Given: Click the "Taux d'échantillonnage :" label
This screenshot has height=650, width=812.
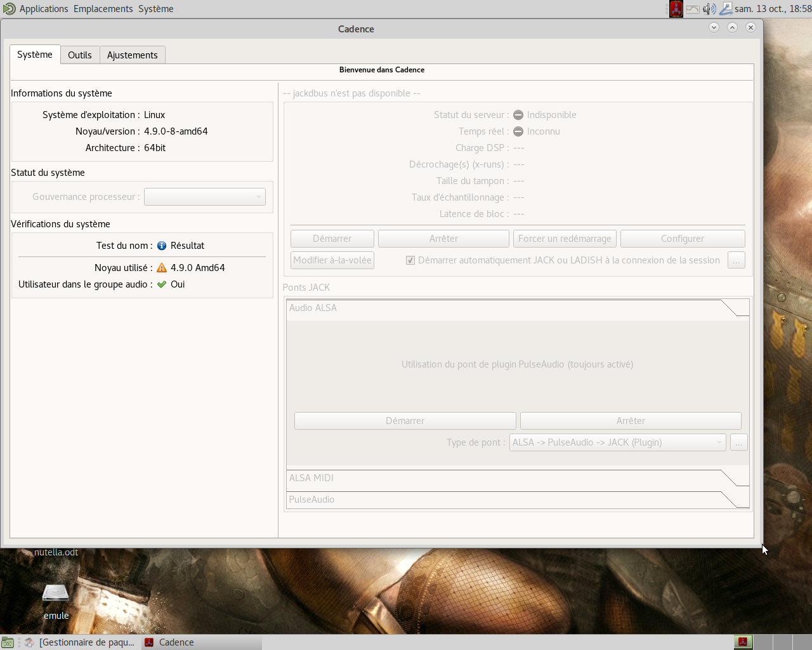Looking at the screenshot, I should pyautogui.click(x=461, y=197).
